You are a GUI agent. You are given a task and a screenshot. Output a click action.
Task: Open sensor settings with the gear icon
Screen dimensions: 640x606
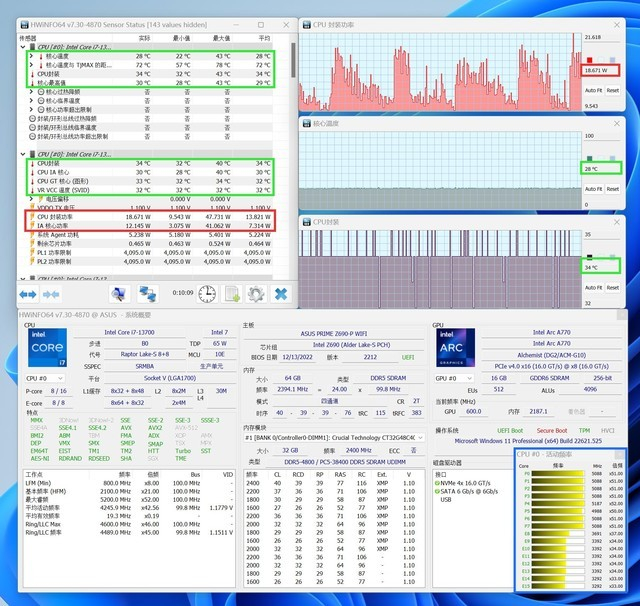pyautogui.click(x=256, y=294)
